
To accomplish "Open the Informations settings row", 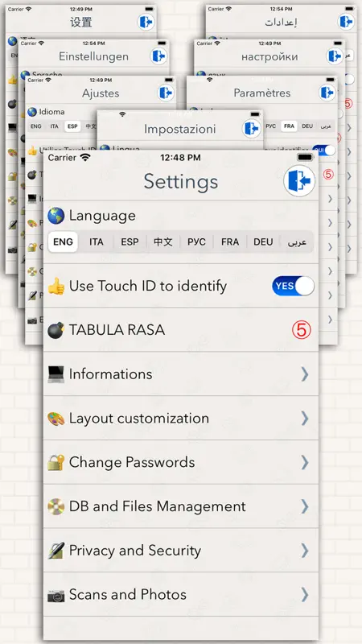I will 181,374.
